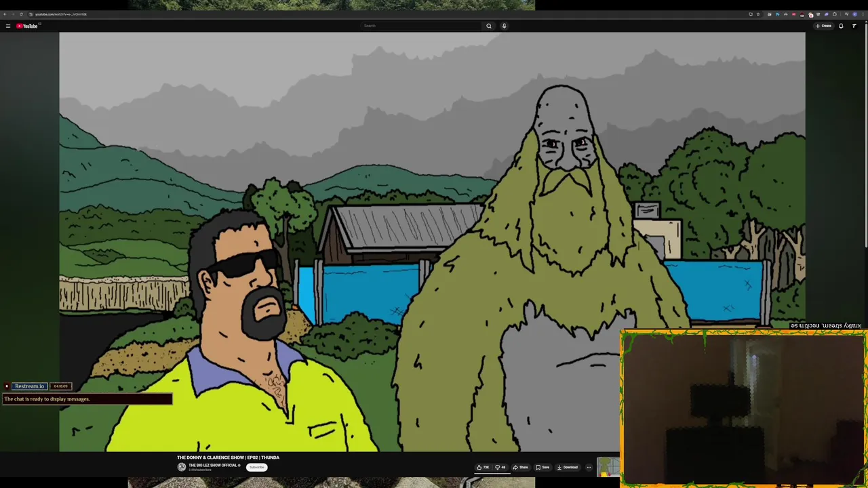The width and height of the screenshot is (868, 488).
Task: Download the video using the Download button
Action: coord(568,467)
